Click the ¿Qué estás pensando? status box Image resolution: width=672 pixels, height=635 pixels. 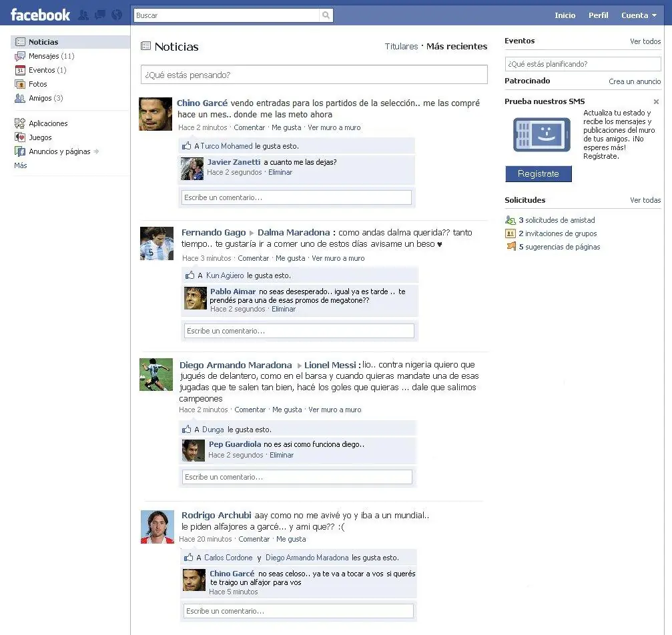point(314,75)
